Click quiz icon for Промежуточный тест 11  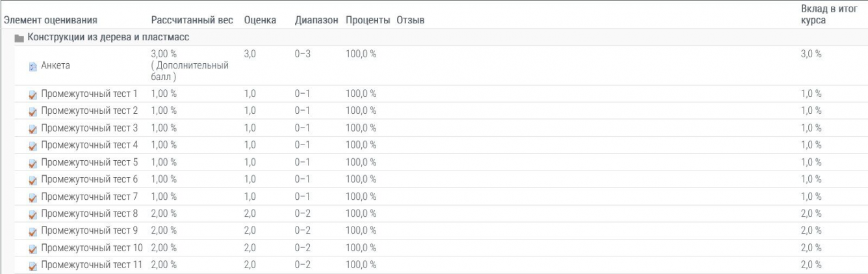32,265
